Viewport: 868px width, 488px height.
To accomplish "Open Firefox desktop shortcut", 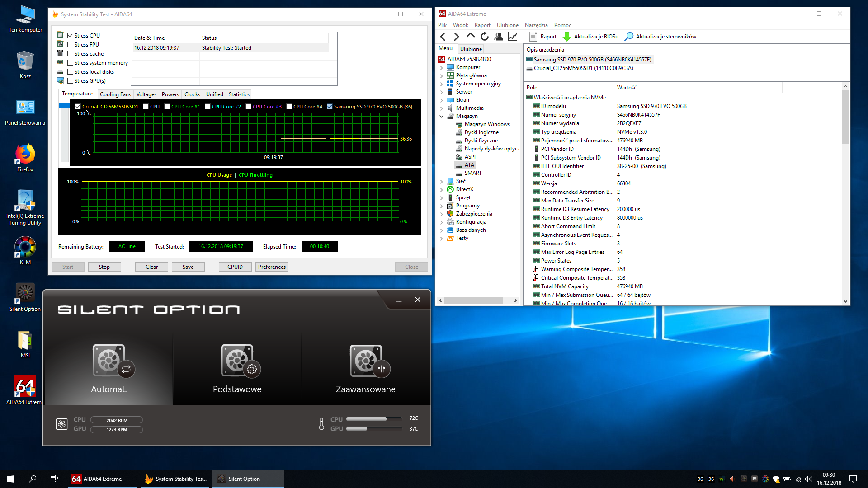I will click(25, 158).
